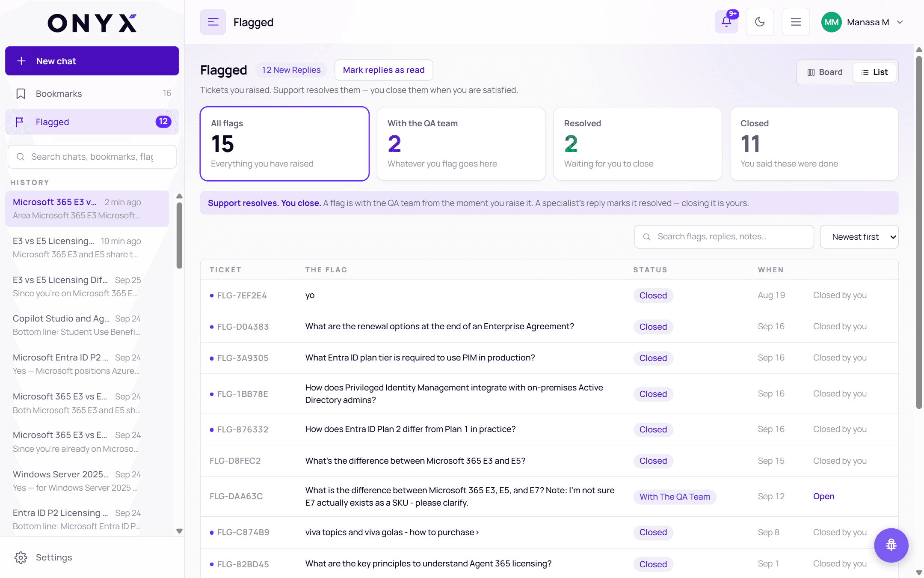Open history chat Microsoft 365 E3 from 2 min ago

87,209
